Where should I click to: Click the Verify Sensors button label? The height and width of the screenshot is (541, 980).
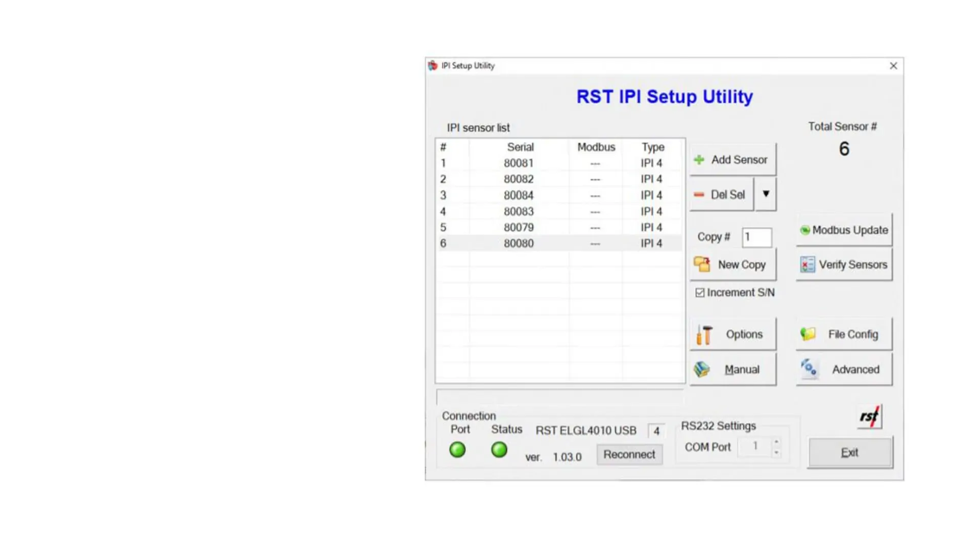(853, 265)
